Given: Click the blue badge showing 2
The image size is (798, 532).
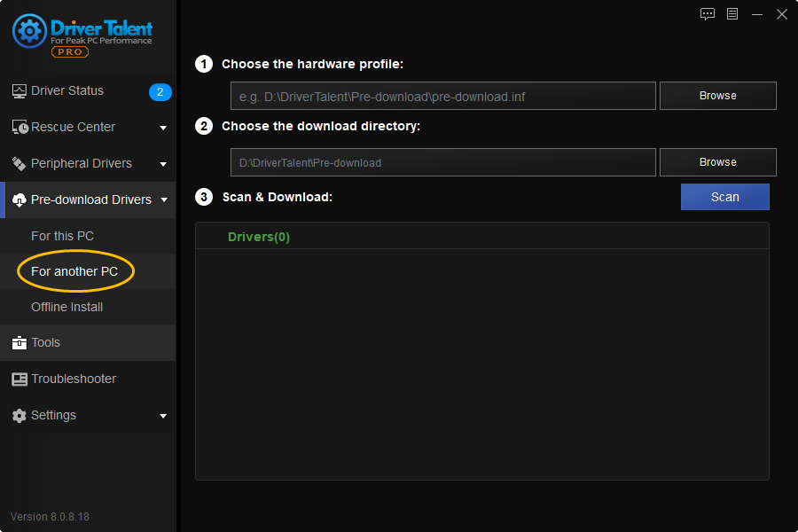Looking at the screenshot, I should pos(160,92).
